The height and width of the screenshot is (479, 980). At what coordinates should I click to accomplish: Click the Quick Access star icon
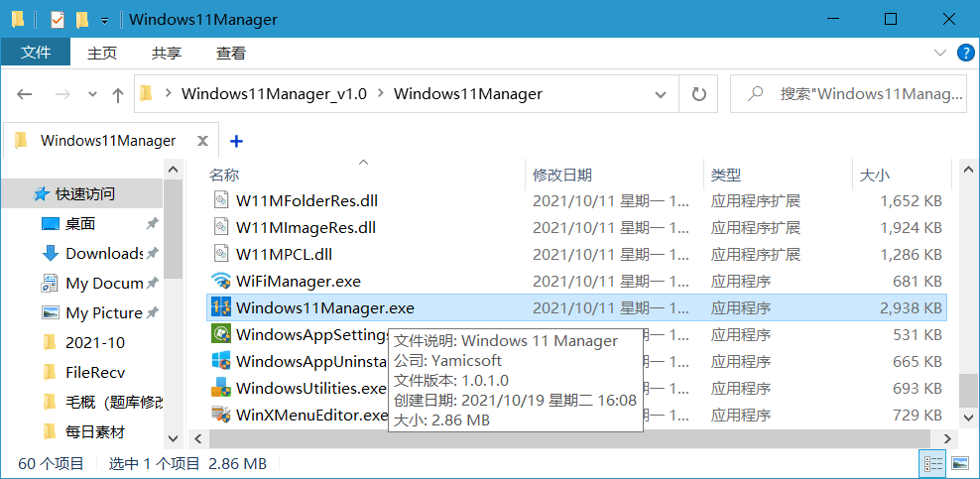(42, 194)
